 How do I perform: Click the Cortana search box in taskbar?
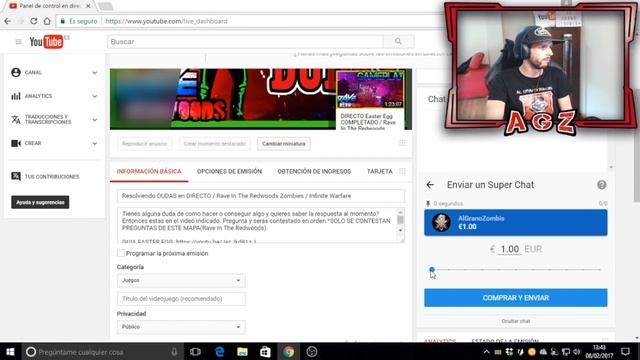(102, 352)
